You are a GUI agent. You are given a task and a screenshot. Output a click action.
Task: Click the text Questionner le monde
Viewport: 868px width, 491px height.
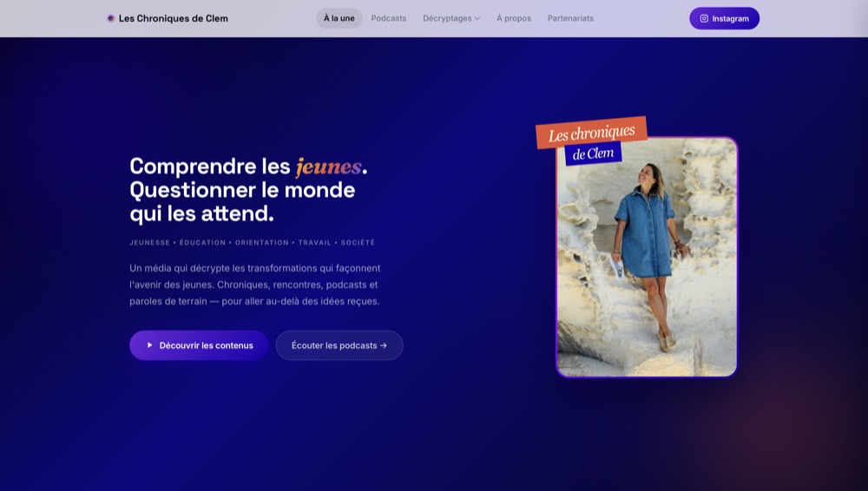pyautogui.click(x=242, y=190)
